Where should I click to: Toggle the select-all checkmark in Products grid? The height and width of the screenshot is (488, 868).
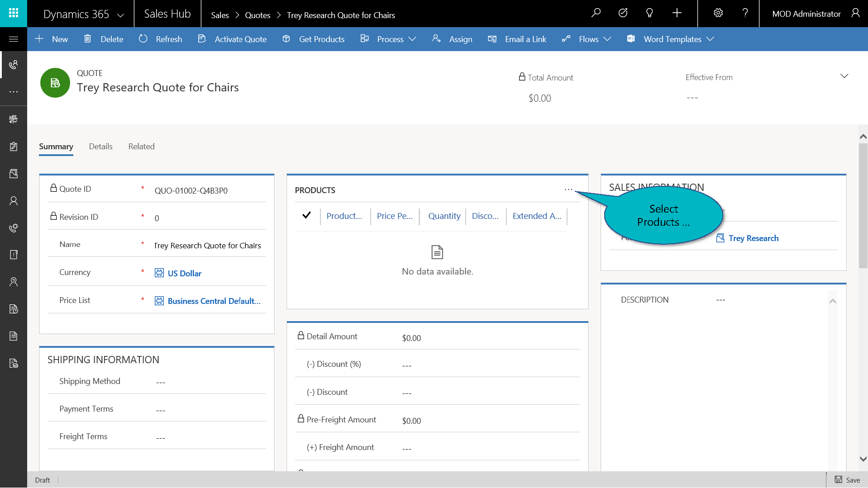coord(306,215)
